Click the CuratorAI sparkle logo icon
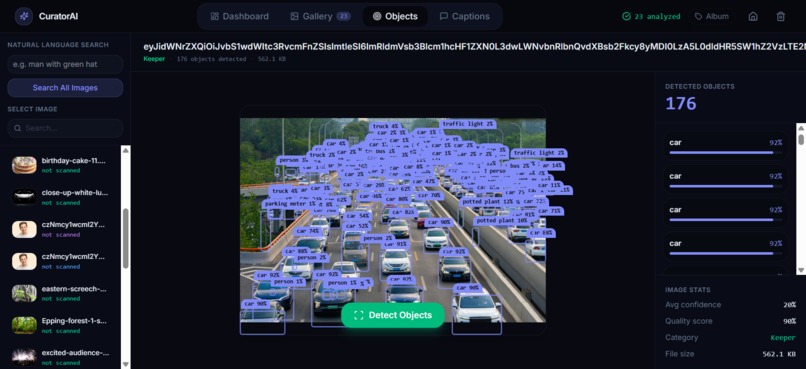 click(x=24, y=16)
